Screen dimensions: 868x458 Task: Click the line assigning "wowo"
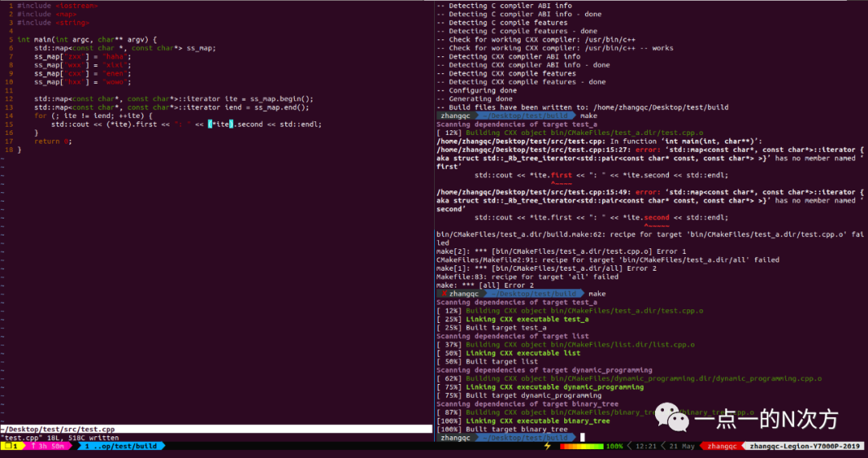(x=83, y=82)
